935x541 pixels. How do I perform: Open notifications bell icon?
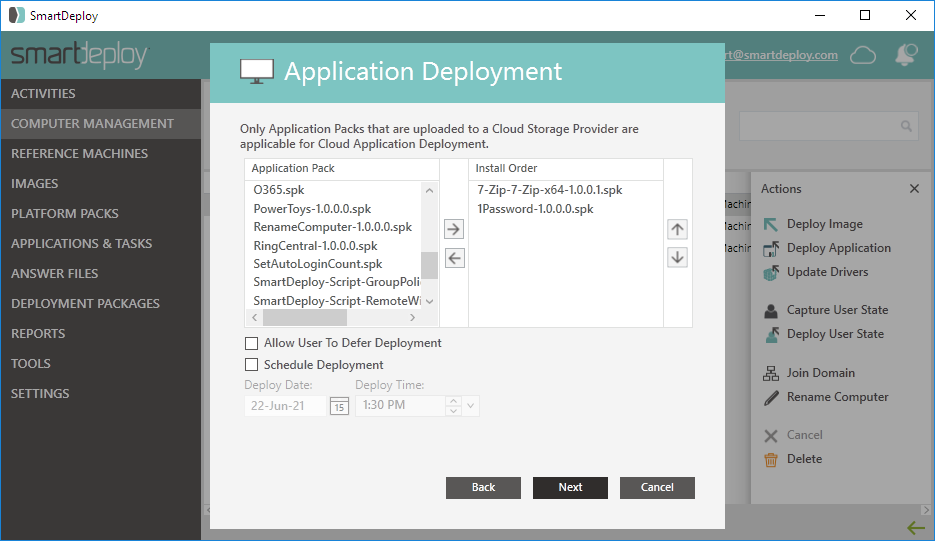click(x=906, y=55)
